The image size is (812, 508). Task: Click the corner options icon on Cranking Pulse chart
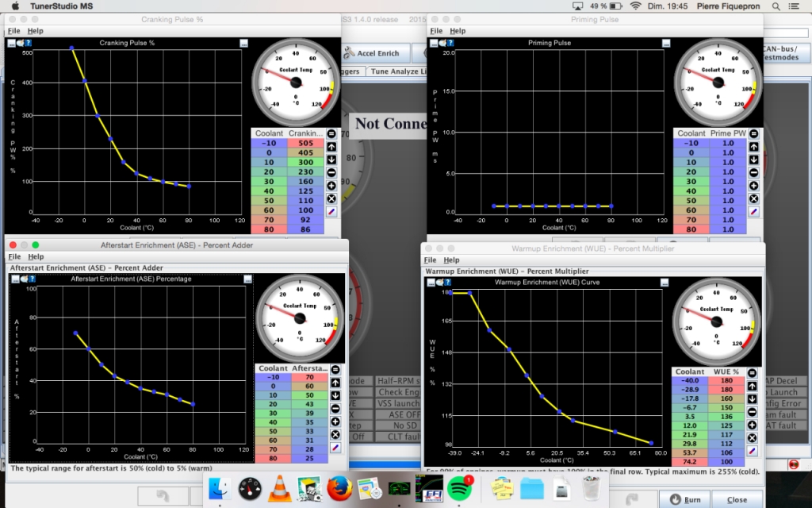click(244, 44)
